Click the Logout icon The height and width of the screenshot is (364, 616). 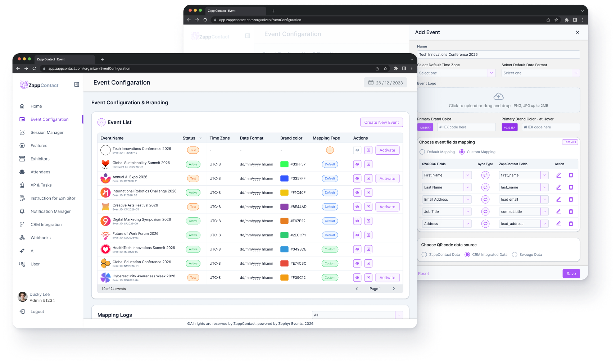pyautogui.click(x=22, y=311)
